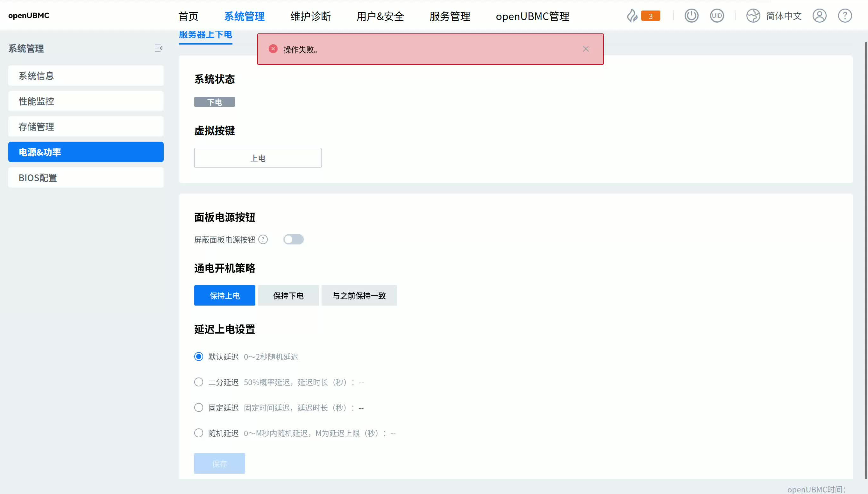This screenshot has height=494, width=868.
Task: Select 随机延迟 radio option
Action: (x=199, y=433)
